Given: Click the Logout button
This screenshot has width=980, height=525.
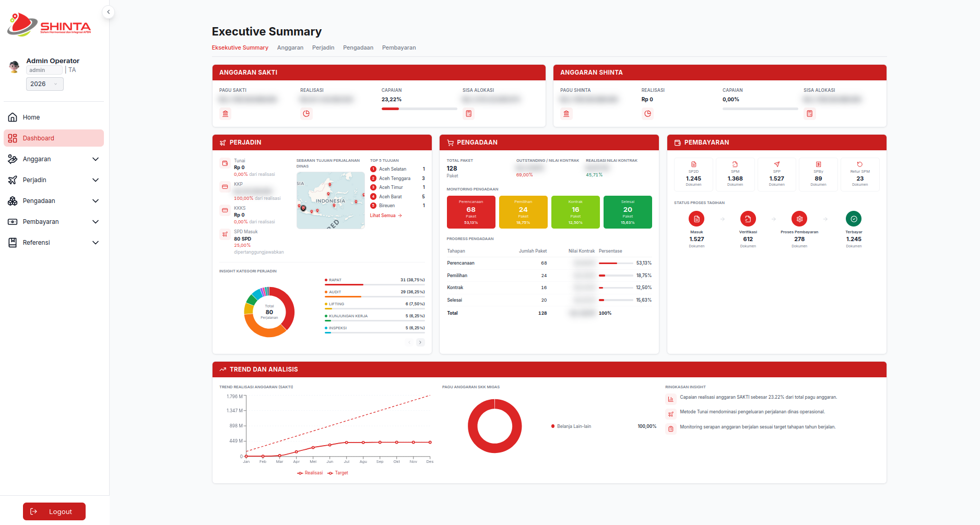Looking at the screenshot, I should click(x=54, y=511).
